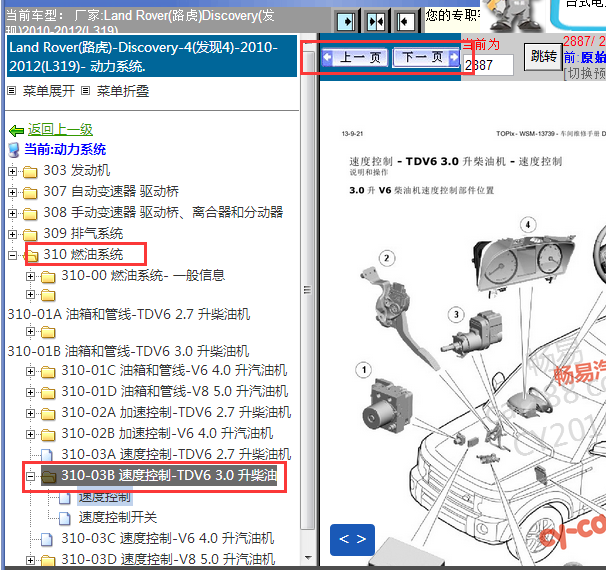606x570 pixels.
Task: Click the 309 排气系统 label
Action: click(83, 233)
